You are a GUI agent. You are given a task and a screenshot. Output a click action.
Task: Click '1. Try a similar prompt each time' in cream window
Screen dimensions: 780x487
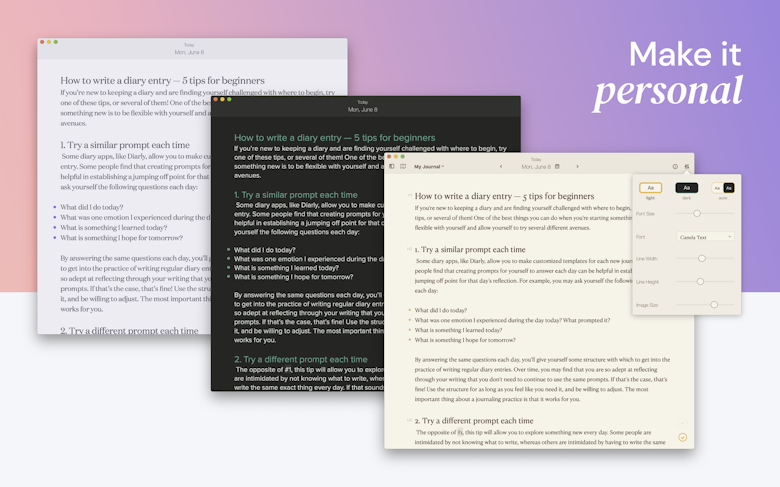coord(470,249)
